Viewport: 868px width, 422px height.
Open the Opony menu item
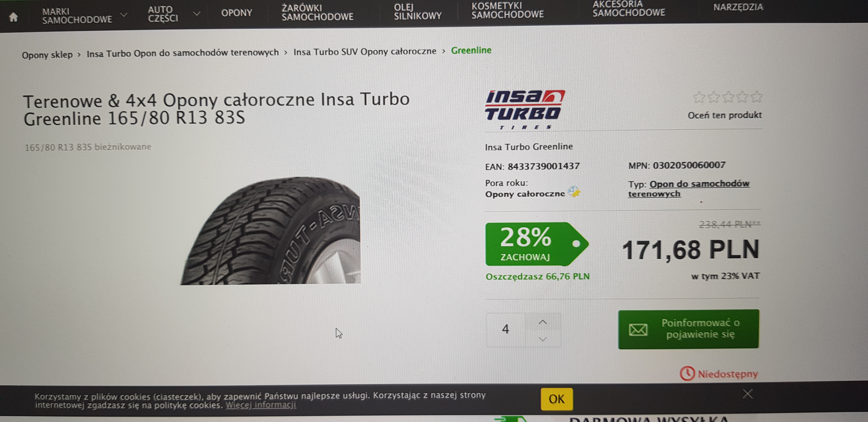[x=237, y=13]
